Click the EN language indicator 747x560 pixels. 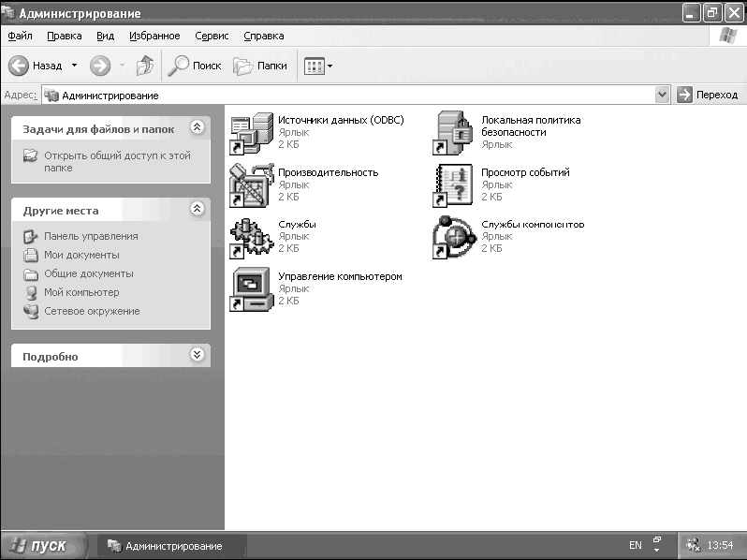pos(636,545)
